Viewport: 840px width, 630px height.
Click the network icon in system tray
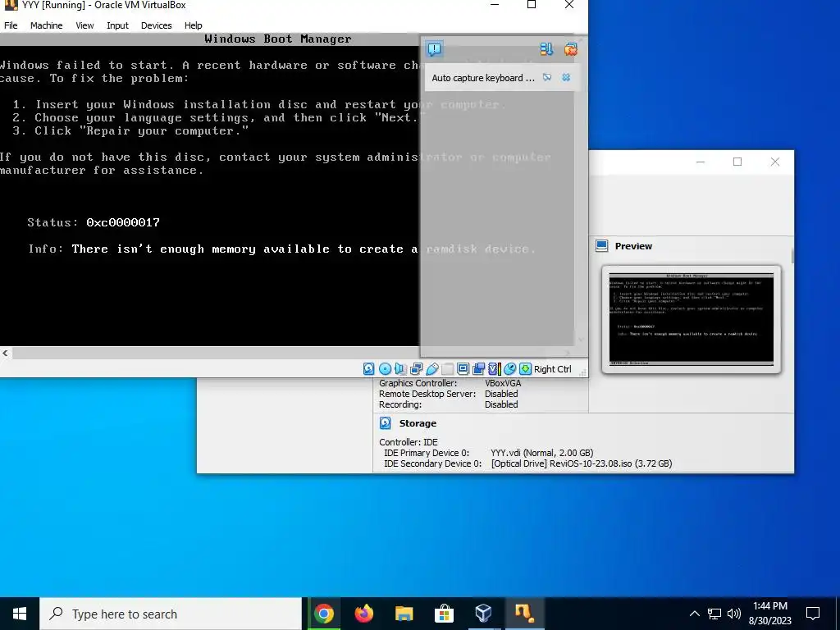pyautogui.click(x=714, y=614)
